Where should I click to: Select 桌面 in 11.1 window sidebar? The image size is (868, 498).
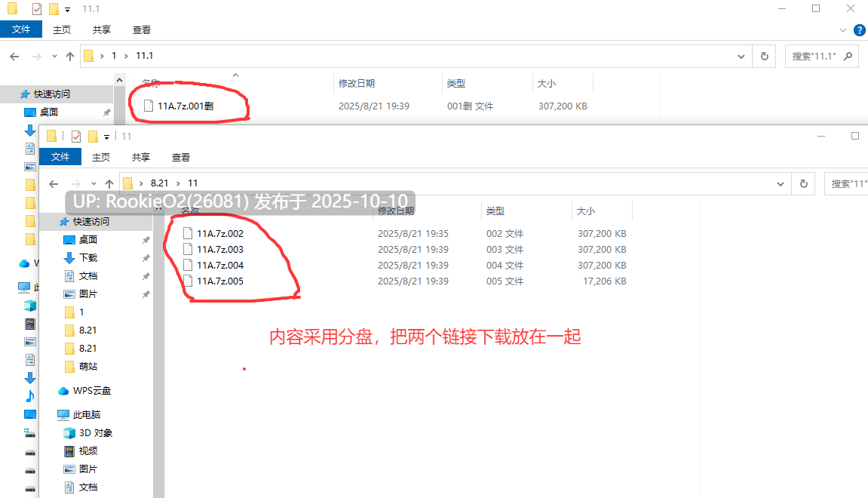tap(49, 112)
